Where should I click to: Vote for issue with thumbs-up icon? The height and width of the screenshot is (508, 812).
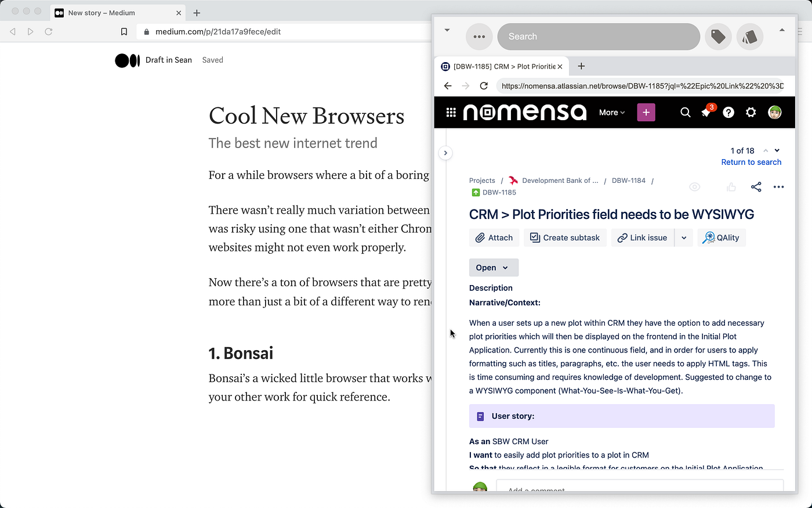731,187
